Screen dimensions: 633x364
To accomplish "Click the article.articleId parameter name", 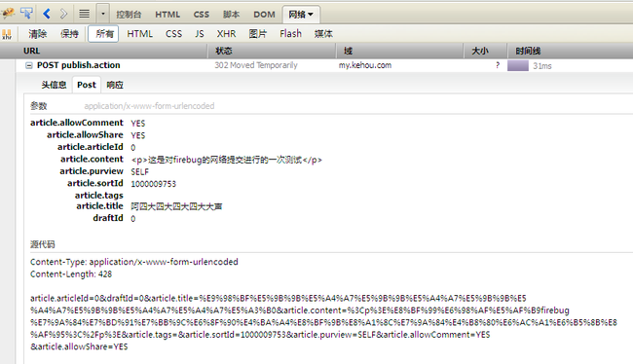I will (x=90, y=147).
